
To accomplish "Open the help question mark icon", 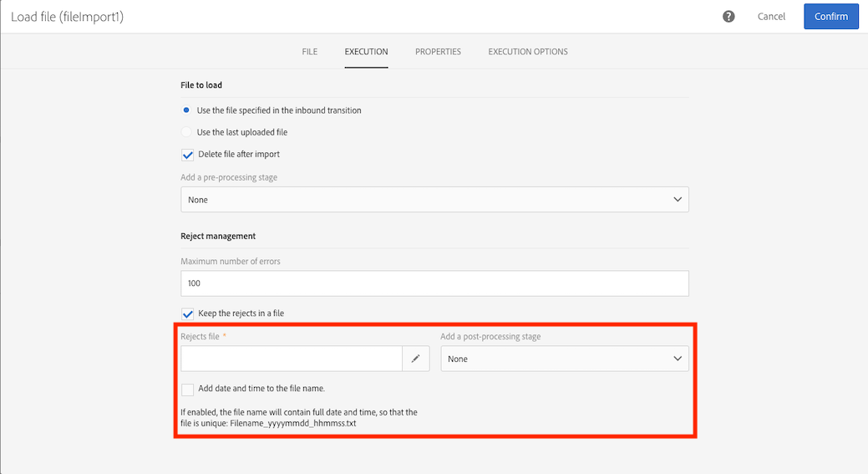I will click(728, 17).
